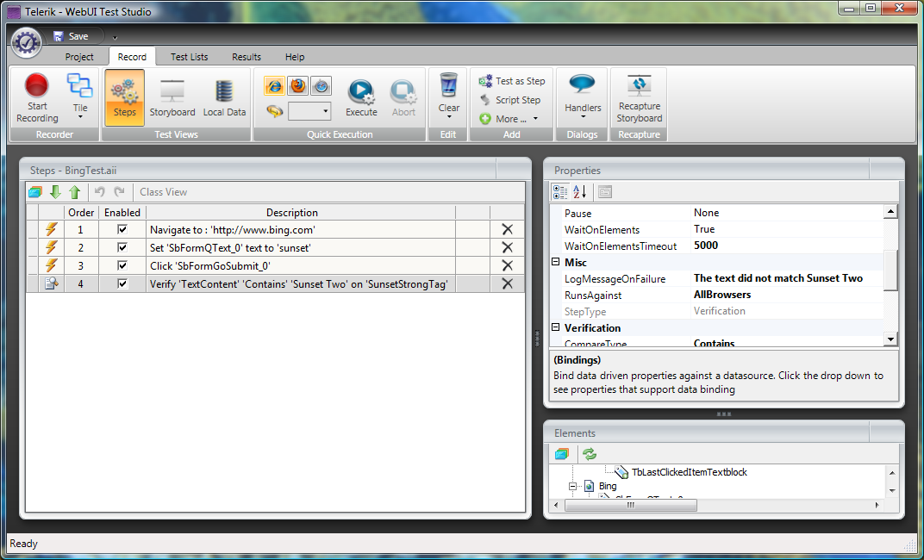Toggle Enabled checkbox for step 3
Viewport: 924px width, 560px height.
122,265
